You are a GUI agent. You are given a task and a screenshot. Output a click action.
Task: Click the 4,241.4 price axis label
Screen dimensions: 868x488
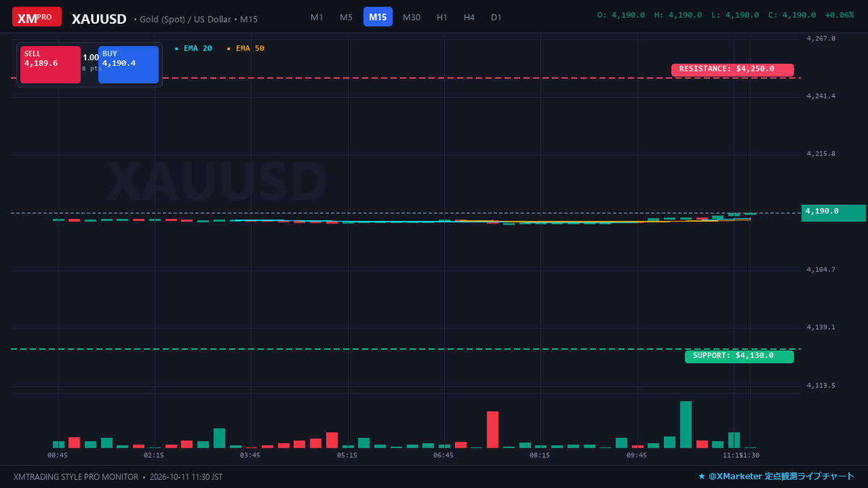click(821, 96)
